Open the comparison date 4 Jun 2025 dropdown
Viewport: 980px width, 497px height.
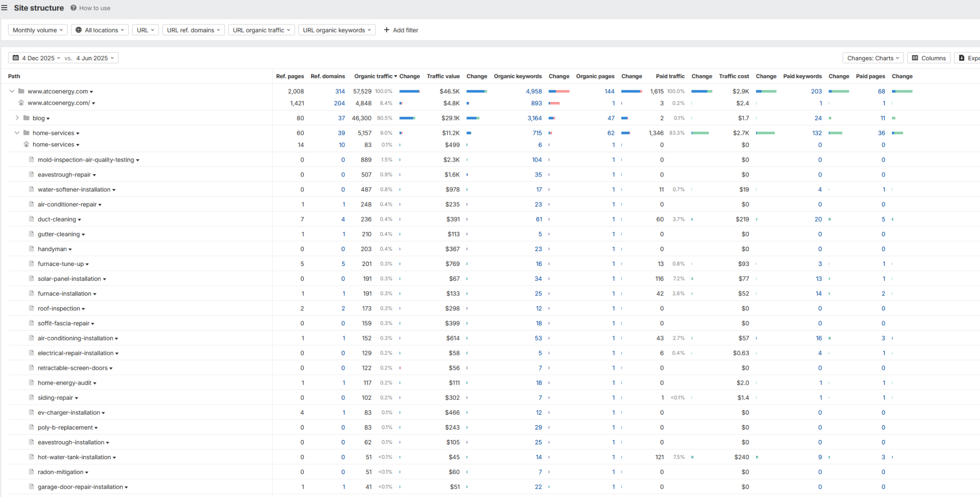(x=95, y=58)
